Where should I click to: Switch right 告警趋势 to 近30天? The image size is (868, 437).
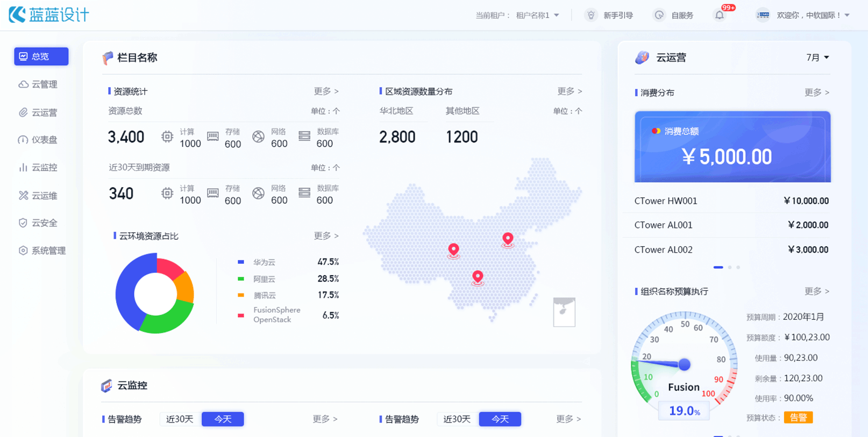click(x=457, y=419)
